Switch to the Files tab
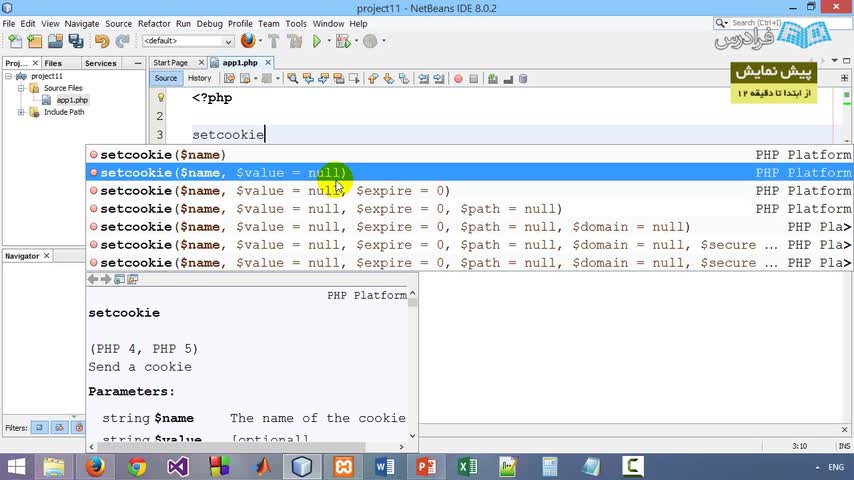This screenshot has width=854, height=480. tap(53, 63)
